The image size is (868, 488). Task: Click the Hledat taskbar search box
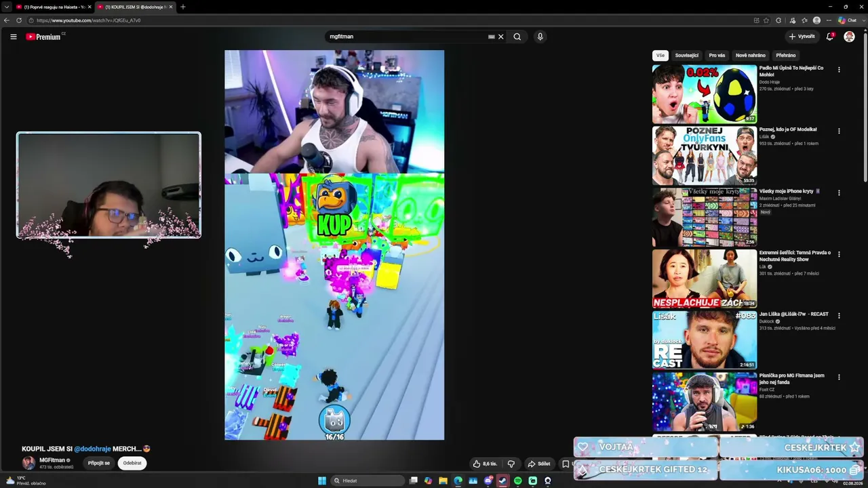(368, 481)
